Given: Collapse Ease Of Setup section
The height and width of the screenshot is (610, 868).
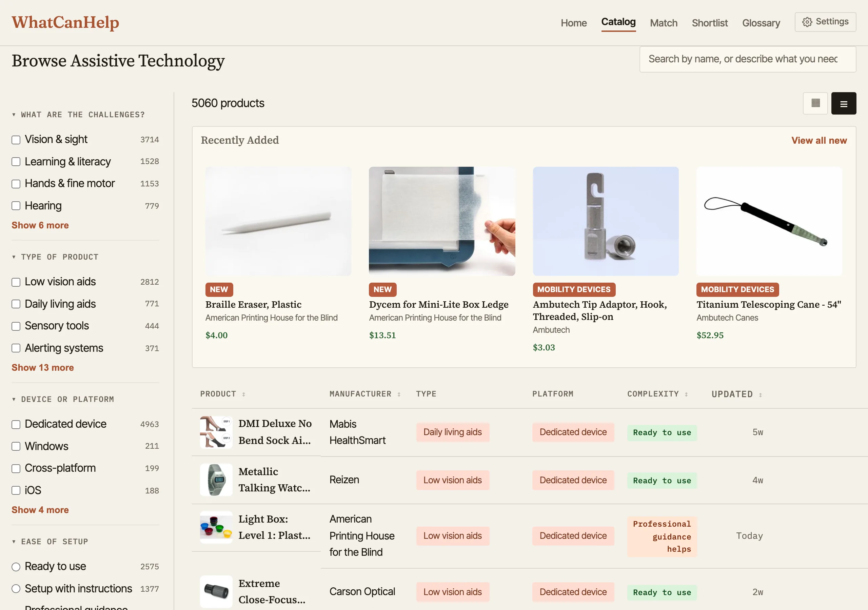Looking at the screenshot, I should coord(50,542).
